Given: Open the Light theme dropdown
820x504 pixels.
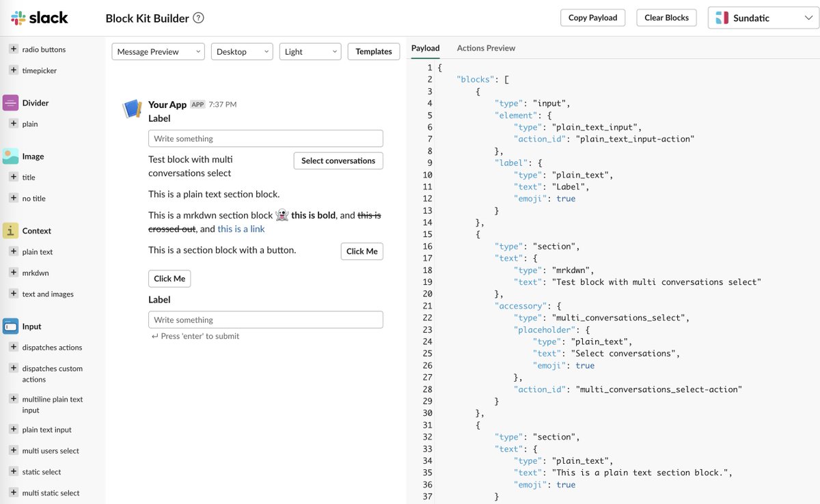Looking at the screenshot, I should click(310, 52).
